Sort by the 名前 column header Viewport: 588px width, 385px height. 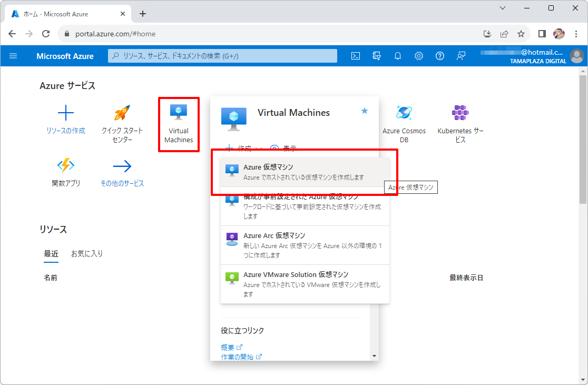click(x=51, y=278)
